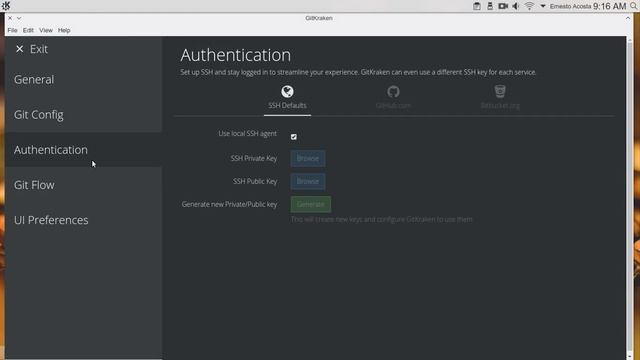This screenshot has width=640, height=360.
Task: Browse for SSH Private Key
Action: pyautogui.click(x=308, y=158)
